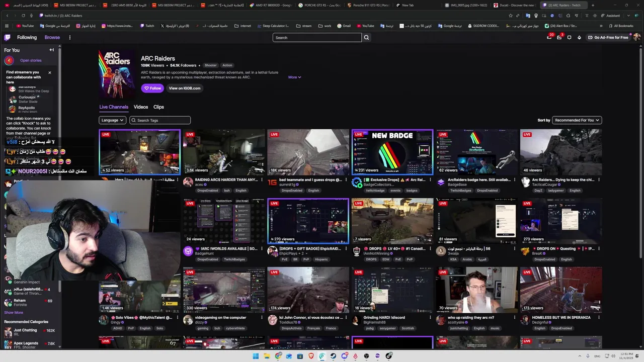The image size is (644, 362).
Task: Open Gmail bookmark
Action: point(344,26)
